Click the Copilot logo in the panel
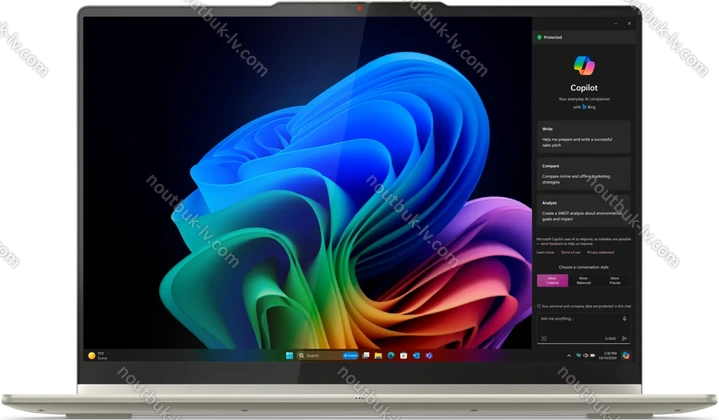The width and height of the screenshot is (719, 420). 583,64
